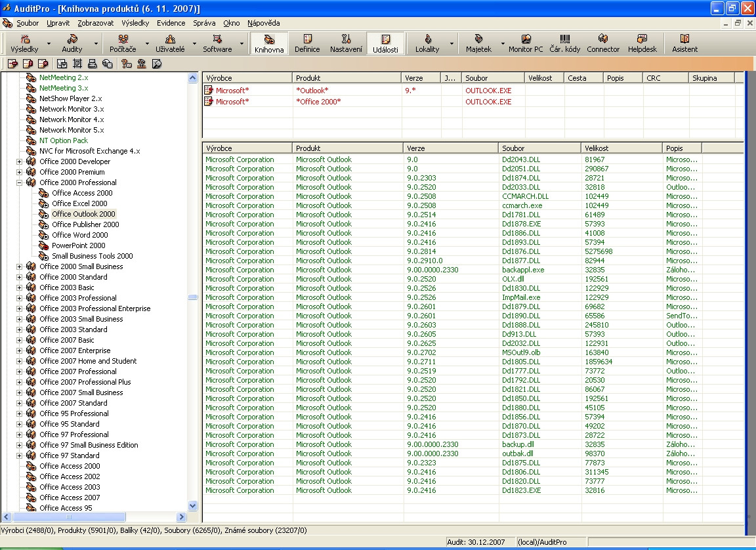Select Small Business Tools 2000 in the tree
The width and height of the screenshot is (756, 550).
(x=92, y=256)
